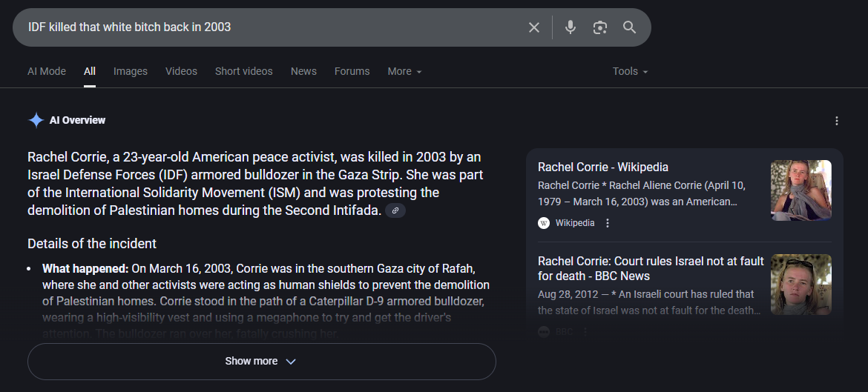This screenshot has height=392, width=868.
Task: Open Wikipedia result three-dot menu
Action: pos(608,223)
